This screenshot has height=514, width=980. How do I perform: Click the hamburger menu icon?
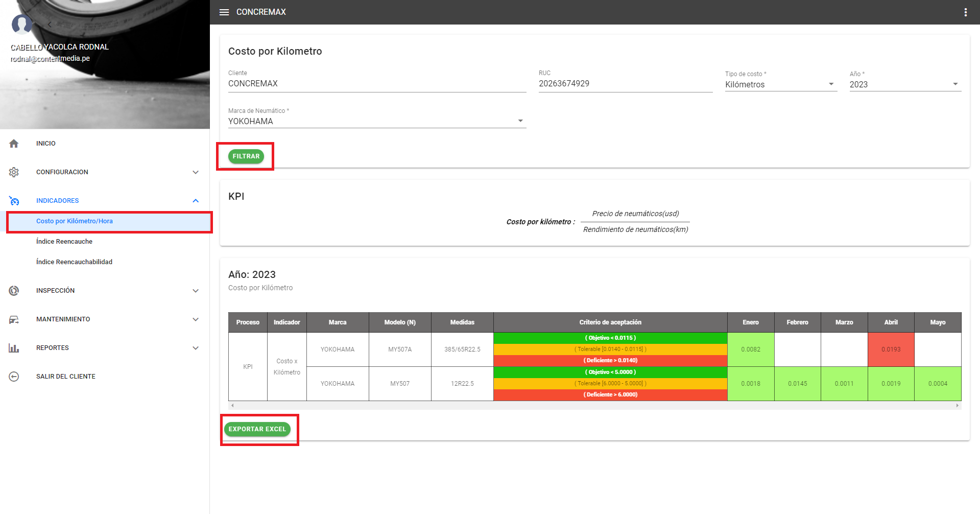tap(224, 12)
